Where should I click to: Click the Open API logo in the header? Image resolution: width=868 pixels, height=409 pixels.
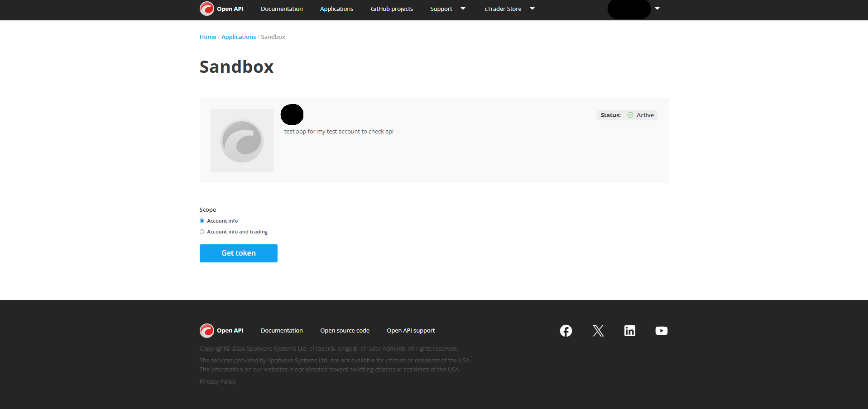click(221, 9)
